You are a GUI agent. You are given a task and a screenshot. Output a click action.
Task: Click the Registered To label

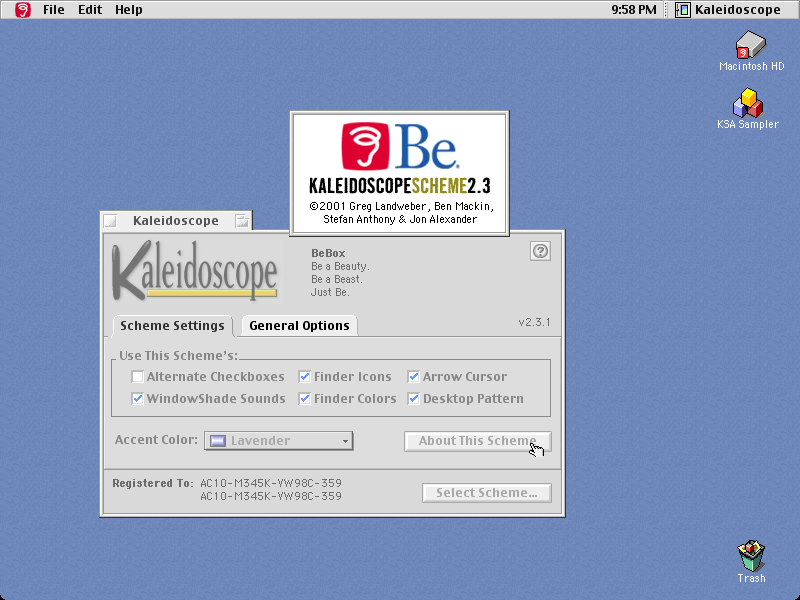pyautogui.click(x=153, y=483)
